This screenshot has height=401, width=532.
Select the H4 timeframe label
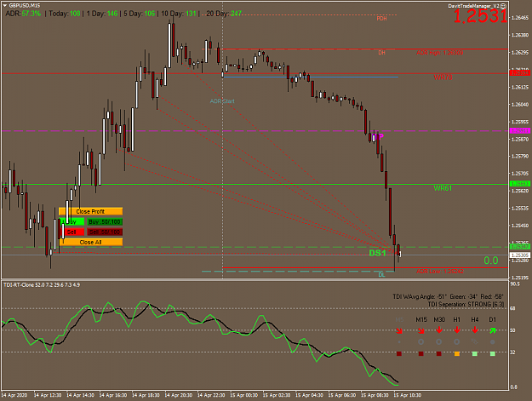pyautogui.click(x=475, y=319)
